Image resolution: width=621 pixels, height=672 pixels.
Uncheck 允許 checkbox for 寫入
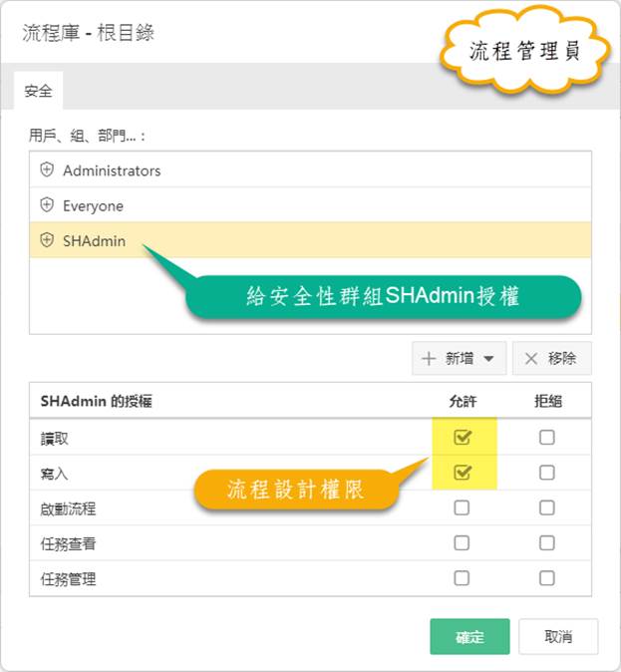(x=463, y=473)
